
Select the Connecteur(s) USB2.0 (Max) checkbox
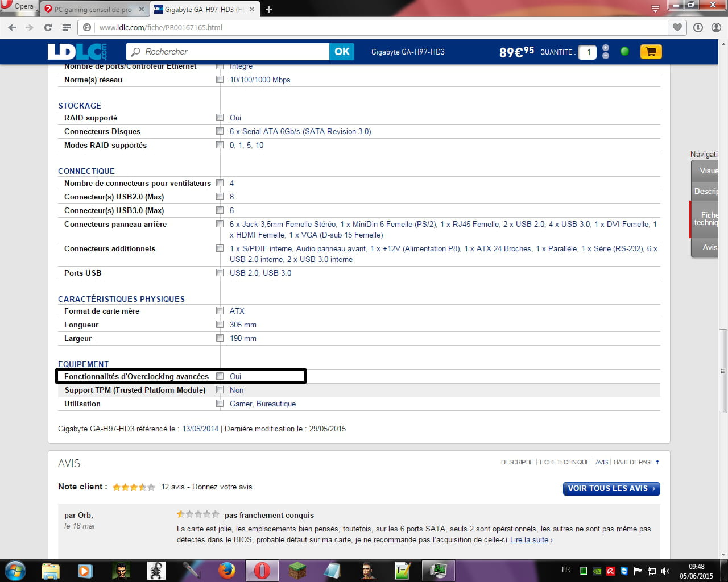pos(220,197)
